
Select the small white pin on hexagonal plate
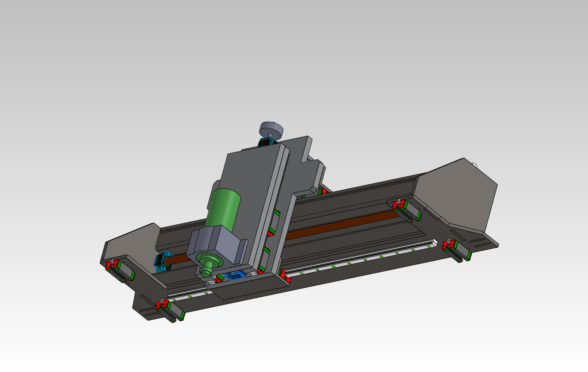(x=474, y=164)
